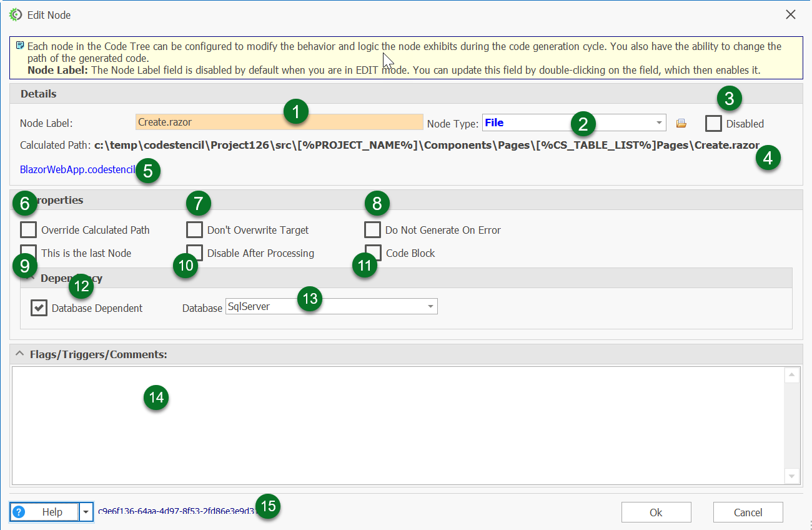Enable the Disabled checkbox
This screenshot has width=812, height=530.
(713, 124)
